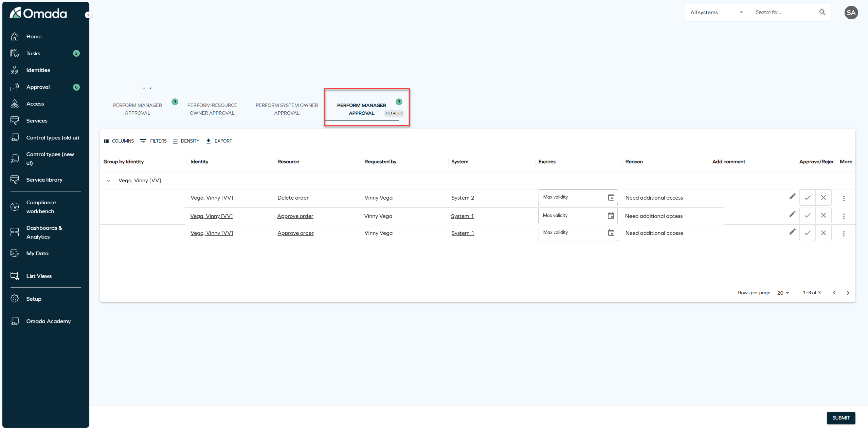
Task: Approve the second row System 1 request
Action: point(808,215)
